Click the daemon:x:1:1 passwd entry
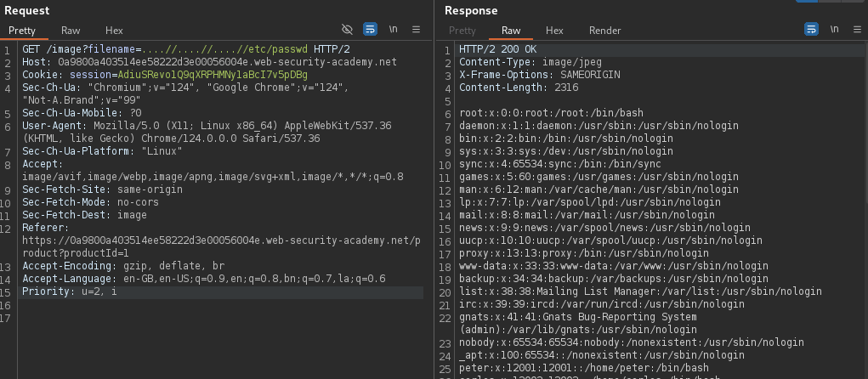The height and width of the screenshot is (379, 868). click(x=599, y=126)
